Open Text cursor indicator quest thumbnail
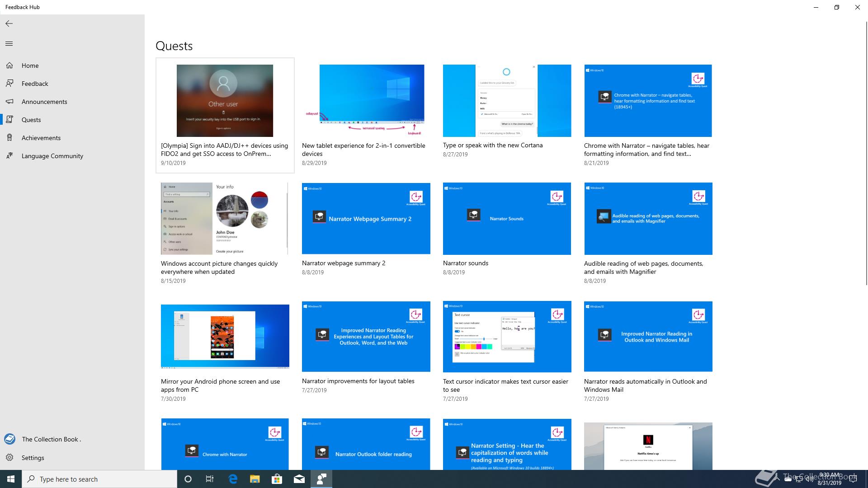 click(507, 337)
